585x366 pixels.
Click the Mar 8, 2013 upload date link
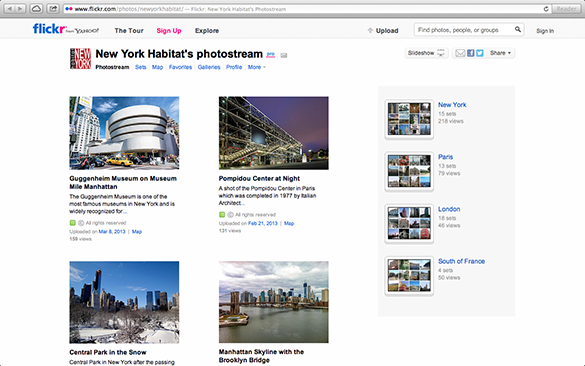click(112, 232)
